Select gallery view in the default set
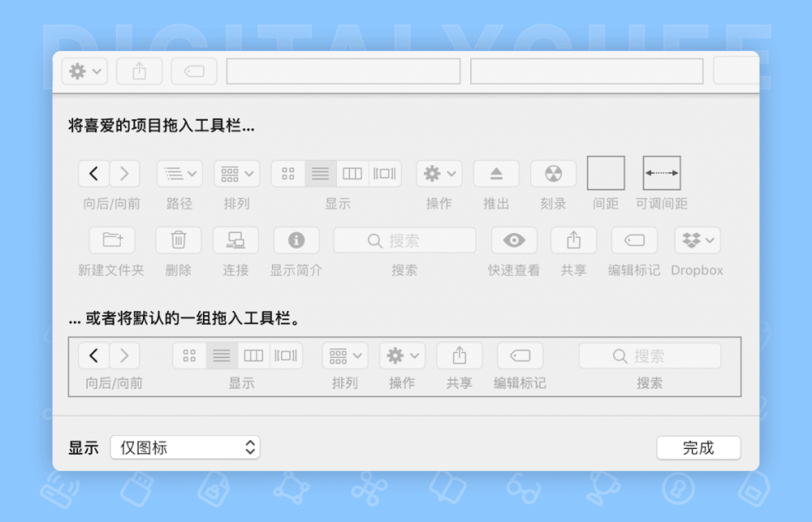The image size is (812, 522). tap(286, 356)
